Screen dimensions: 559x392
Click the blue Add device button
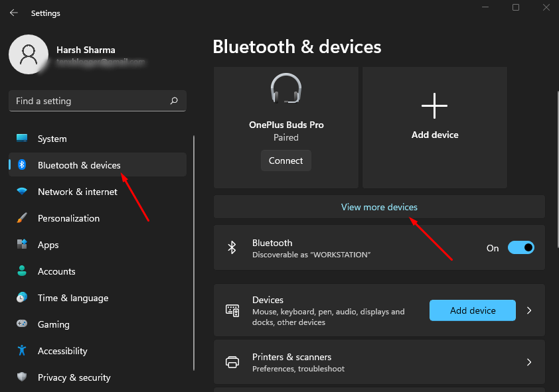[x=472, y=310]
